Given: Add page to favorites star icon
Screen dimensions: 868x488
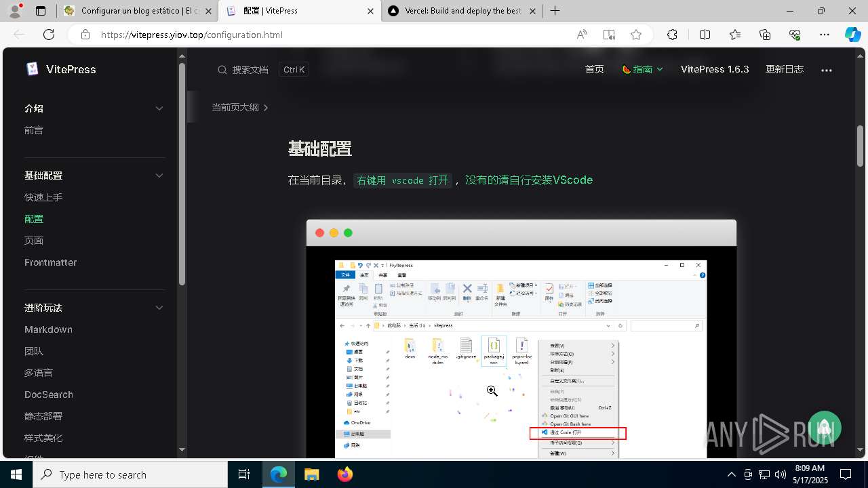Looking at the screenshot, I should (636, 35).
